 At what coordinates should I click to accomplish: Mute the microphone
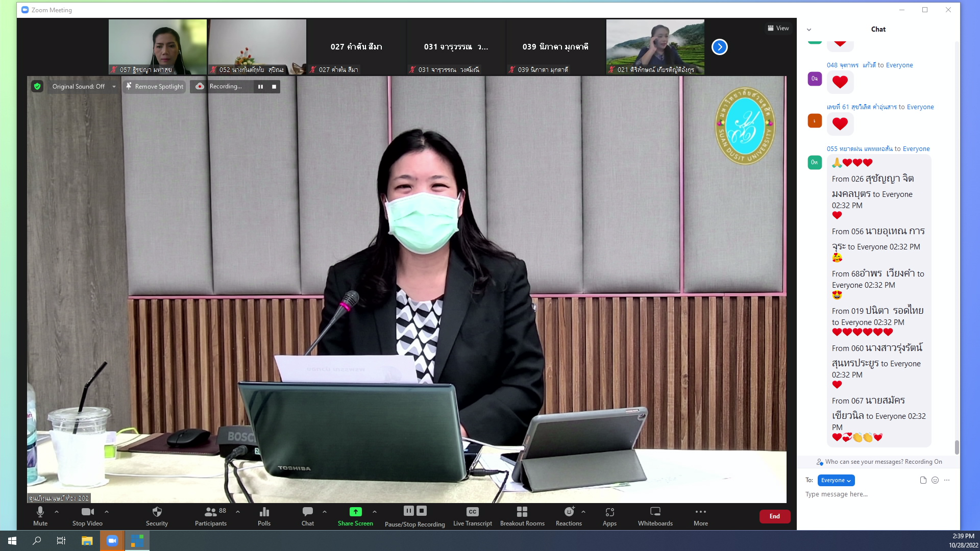(x=40, y=516)
